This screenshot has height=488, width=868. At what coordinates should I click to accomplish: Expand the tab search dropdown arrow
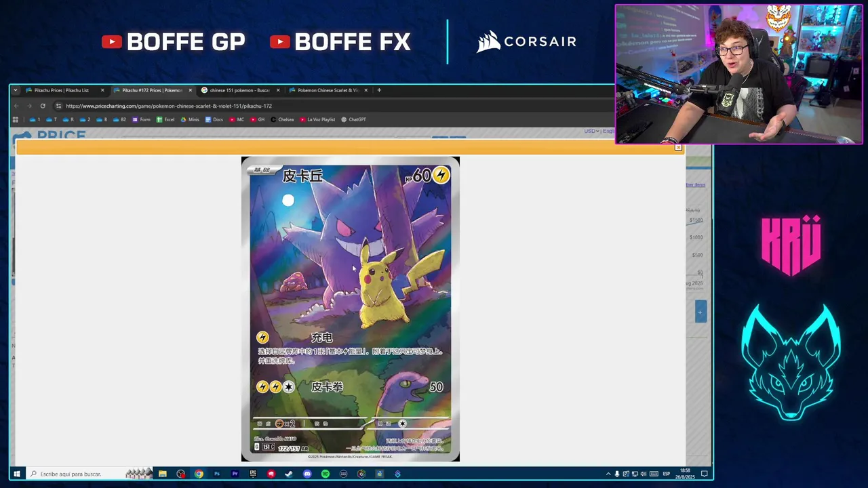tap(16, 90)
